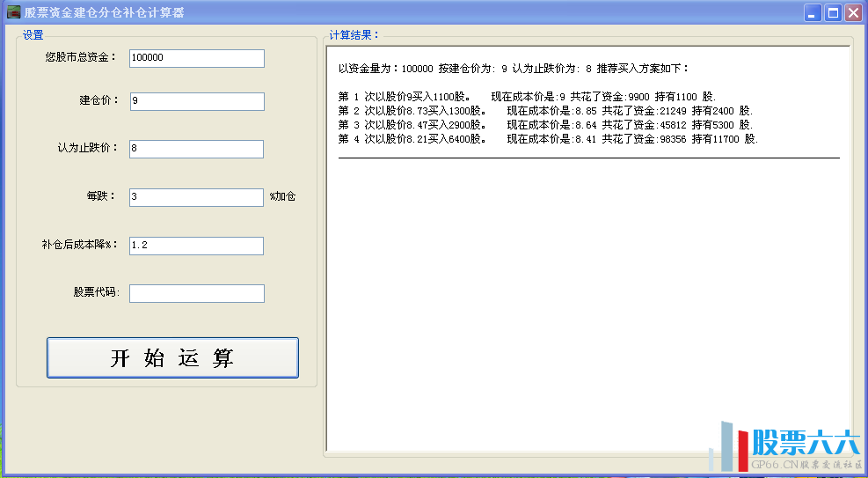Focus the 补仓后成本降% input field

pos(196,246)
